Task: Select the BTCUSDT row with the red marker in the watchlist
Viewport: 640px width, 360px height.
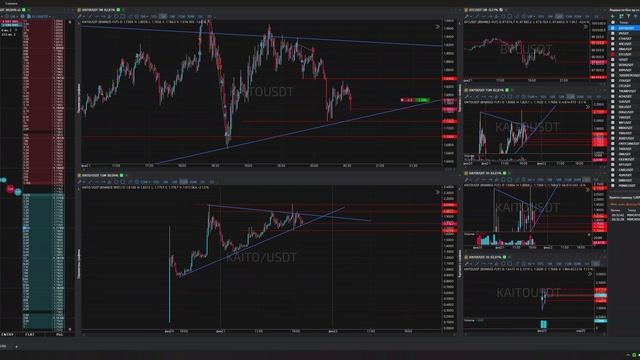Action: coord(624,54)
